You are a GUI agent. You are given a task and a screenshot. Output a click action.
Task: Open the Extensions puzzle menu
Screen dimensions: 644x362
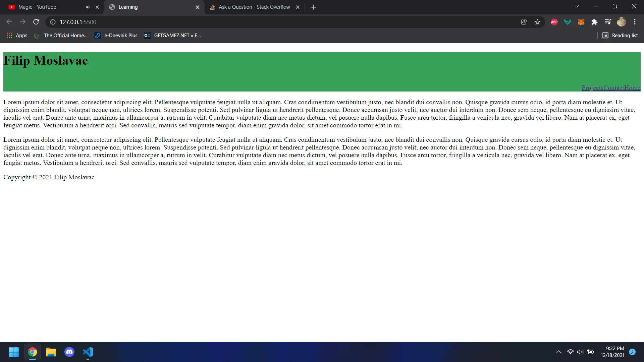pyautogui.click(x=594, y=22)
